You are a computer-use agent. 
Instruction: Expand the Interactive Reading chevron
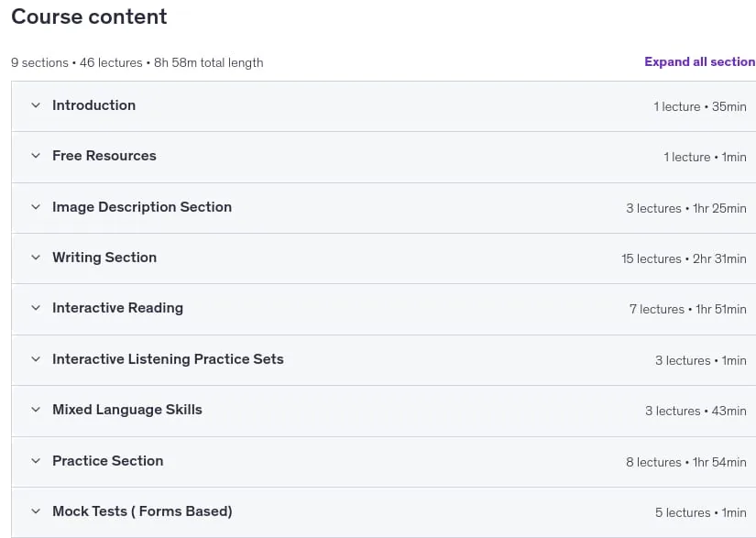pos(36,308)
